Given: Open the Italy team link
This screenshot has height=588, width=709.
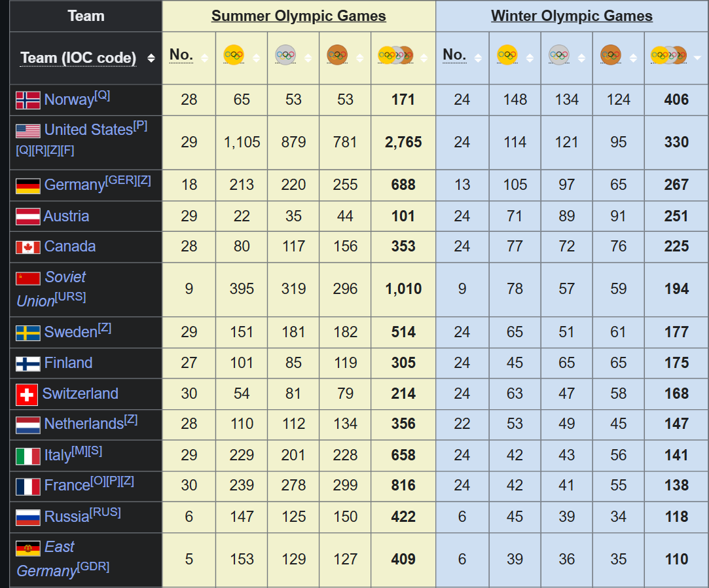Looking at the screenshot, I should click(x=58, y=456).
